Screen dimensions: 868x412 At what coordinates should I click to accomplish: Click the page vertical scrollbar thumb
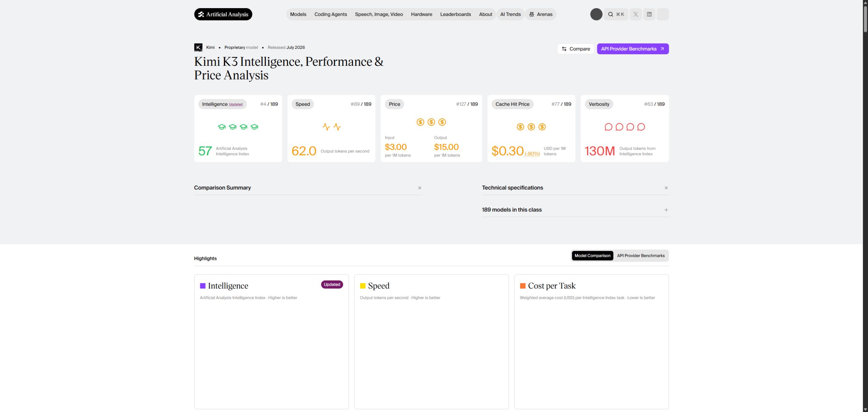coord(865,19)
